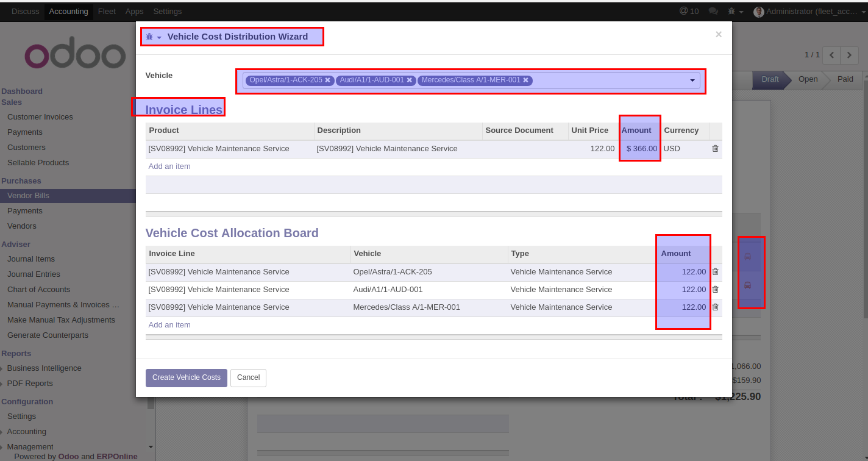Open the Fleet menu

pos(107,12)
